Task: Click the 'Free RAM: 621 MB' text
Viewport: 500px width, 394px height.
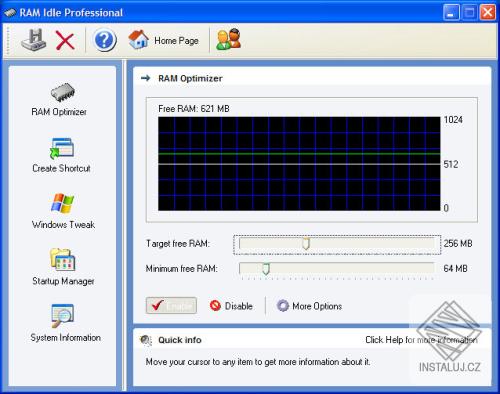Action: (x=194, y=109)
